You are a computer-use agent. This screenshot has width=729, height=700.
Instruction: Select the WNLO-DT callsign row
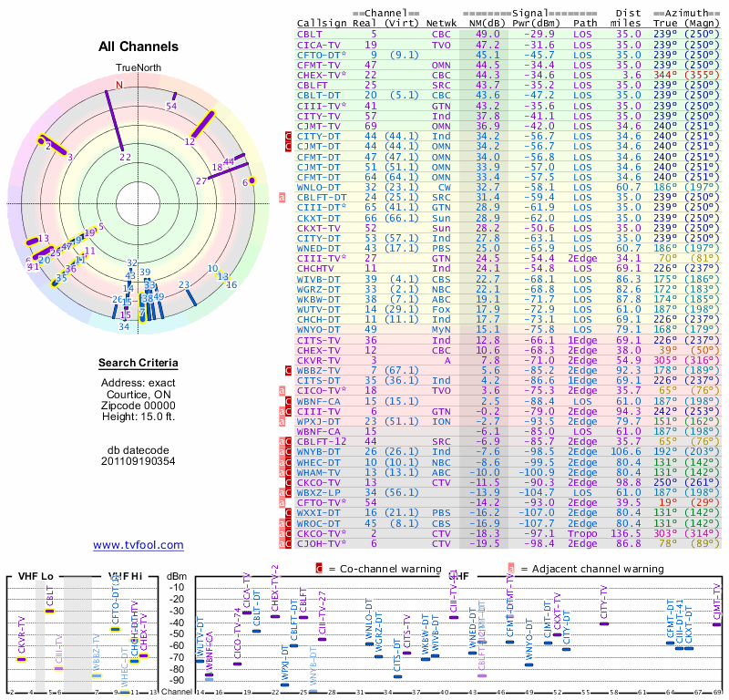(x=508, y=188)
